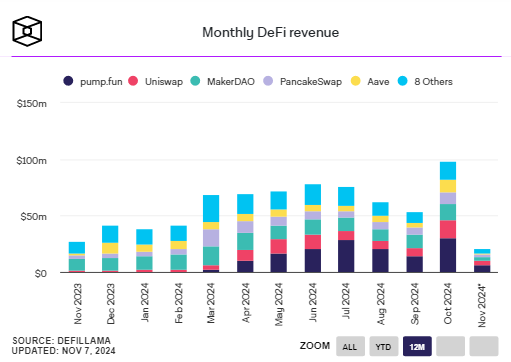The width and height of the screenshot is (511, 362).
Task: Click the Oct 2024 Uniswap bar segment
Action: pos(448,230)
